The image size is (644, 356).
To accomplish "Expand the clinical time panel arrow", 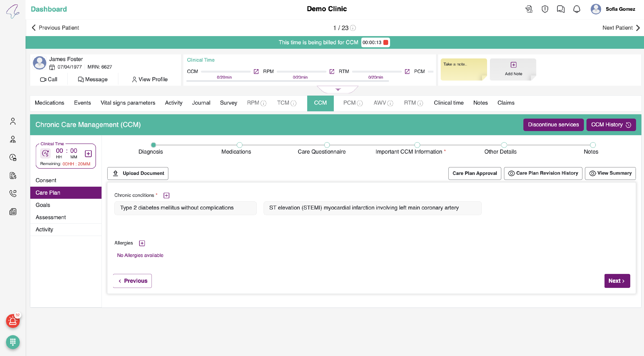I will pos(338,89).
